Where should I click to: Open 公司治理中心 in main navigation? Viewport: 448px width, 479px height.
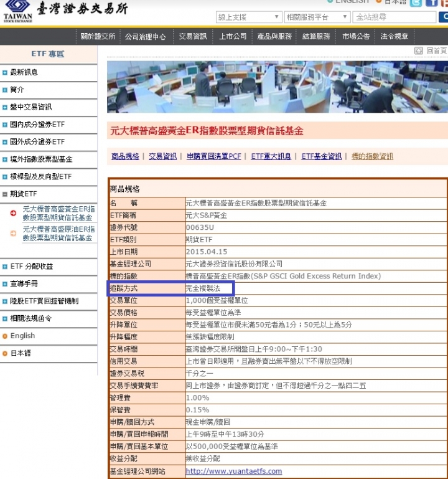click(x=145, y=37)
